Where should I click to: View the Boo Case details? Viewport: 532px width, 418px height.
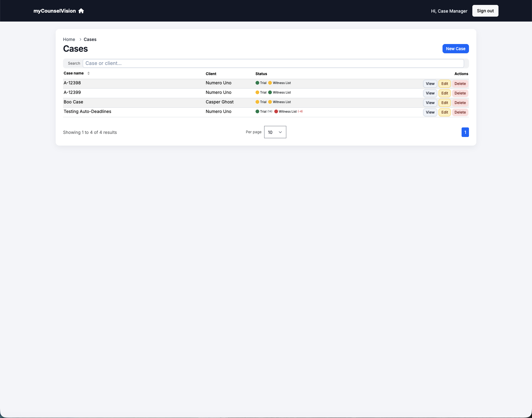click(x=430, y=102)
